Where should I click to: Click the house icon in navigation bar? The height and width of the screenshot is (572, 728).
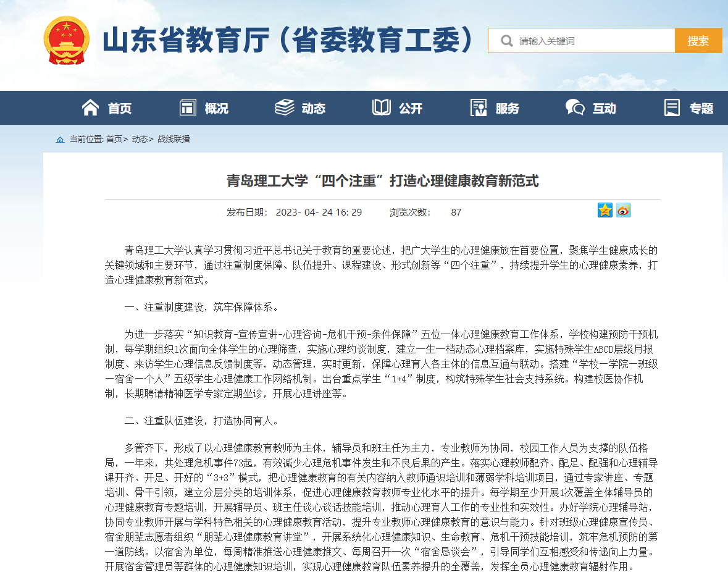(90, 107)
